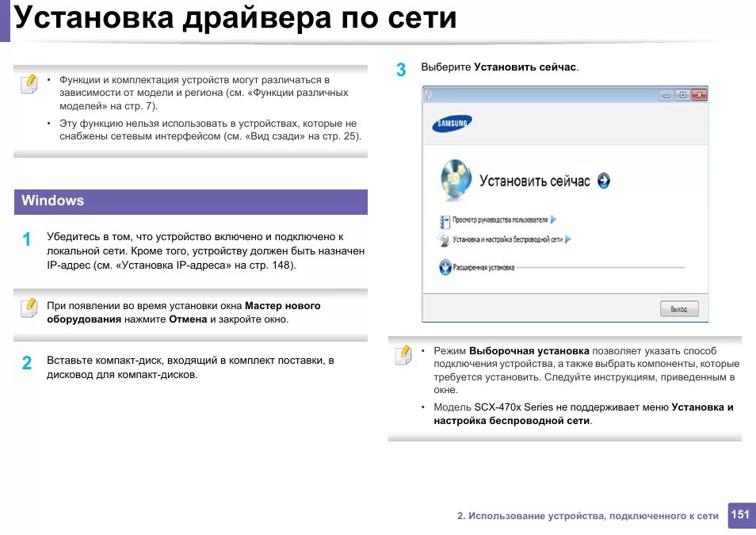Close the Samsung installer window
Viewport: 756px width, 535px height.
click(x=699, y=95)
